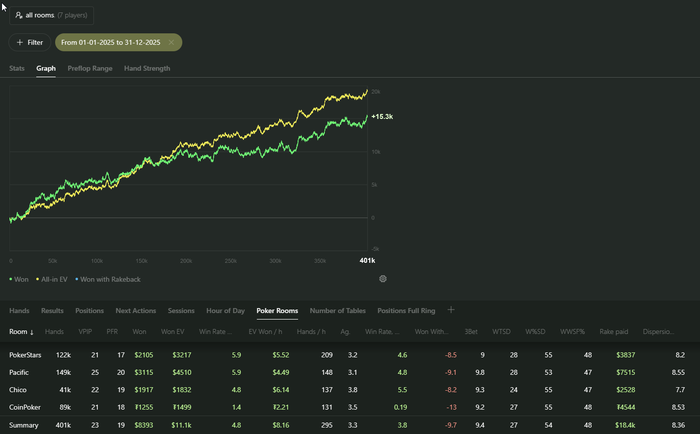Open the Preflop Range tab
Viewport: 700px width, 434px height.
(x=90, y=68)
